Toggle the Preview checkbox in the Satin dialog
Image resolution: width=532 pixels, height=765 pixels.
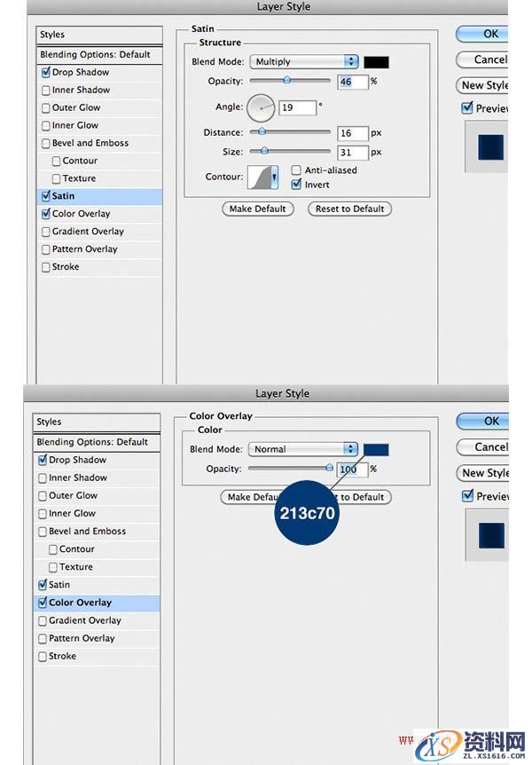tap(467, 108)
